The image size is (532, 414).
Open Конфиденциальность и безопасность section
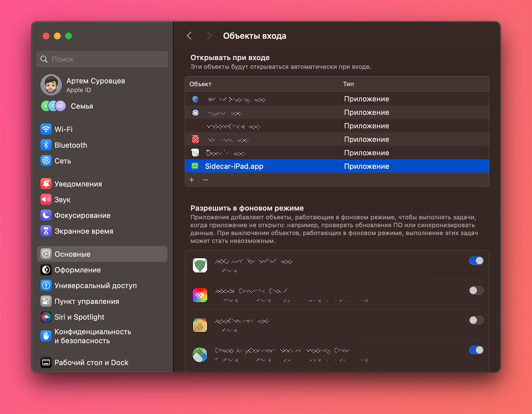pos(102,336)
